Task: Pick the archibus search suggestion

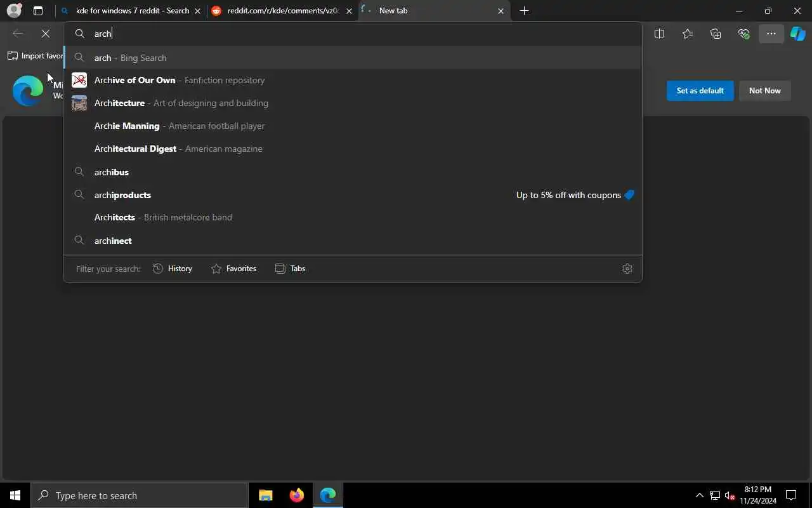Action: coord(353,172)
